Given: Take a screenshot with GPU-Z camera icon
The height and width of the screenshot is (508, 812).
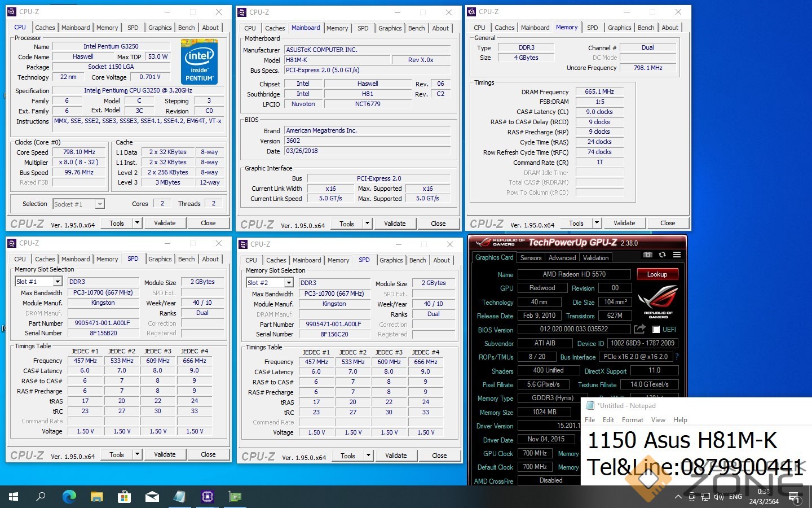Looking at the screenshot, I should coord(648,255).
